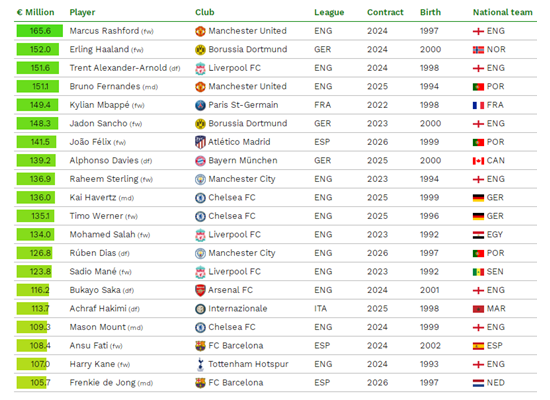Click the Atlético Madrid club crest
The height and width of the screenshot is (400, 550).
coord(200,142)
